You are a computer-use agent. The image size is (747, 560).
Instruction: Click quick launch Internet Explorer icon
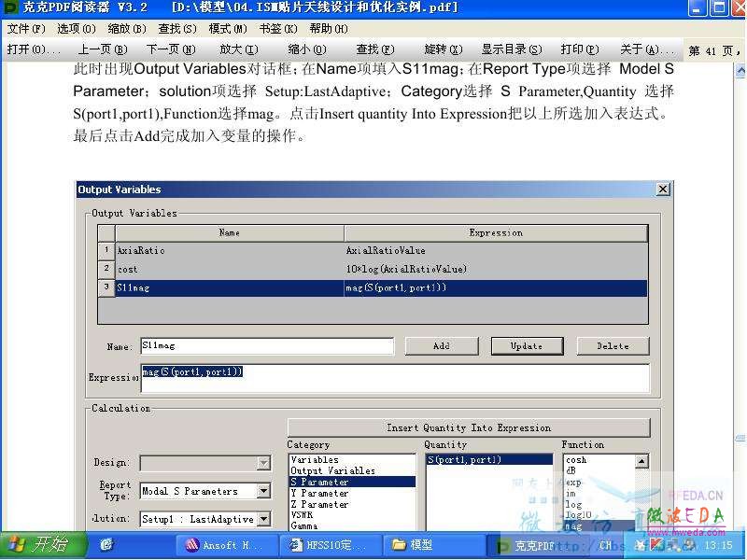tap(106, 545)
